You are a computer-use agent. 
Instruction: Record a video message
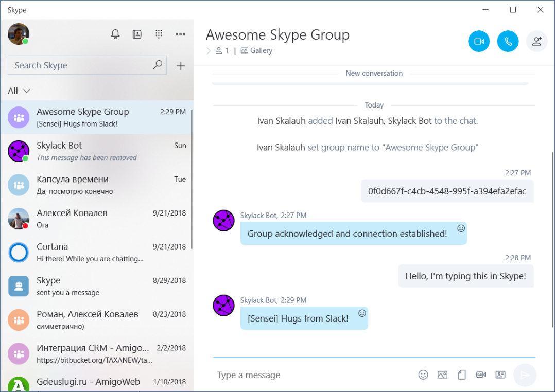pos(481,375)
